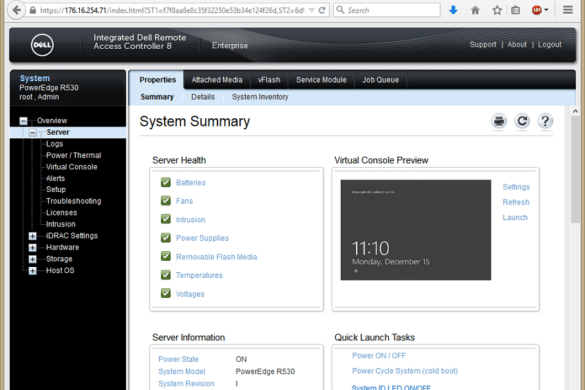Launch the Virtual Console

[515, 218]
